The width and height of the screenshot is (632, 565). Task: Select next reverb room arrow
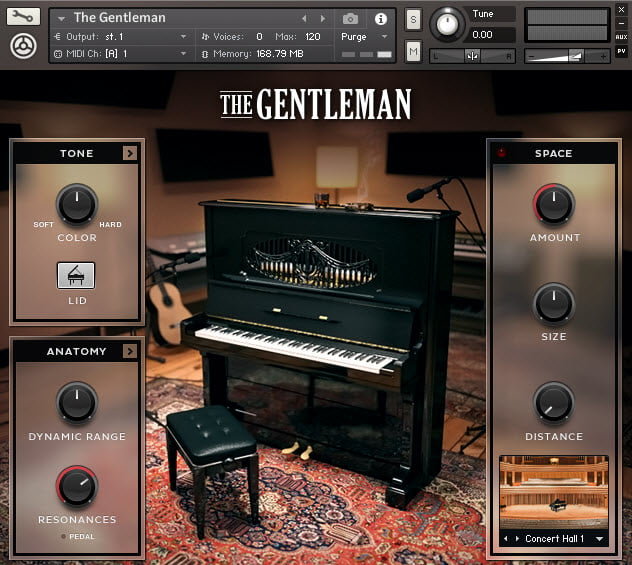(517, 539)
